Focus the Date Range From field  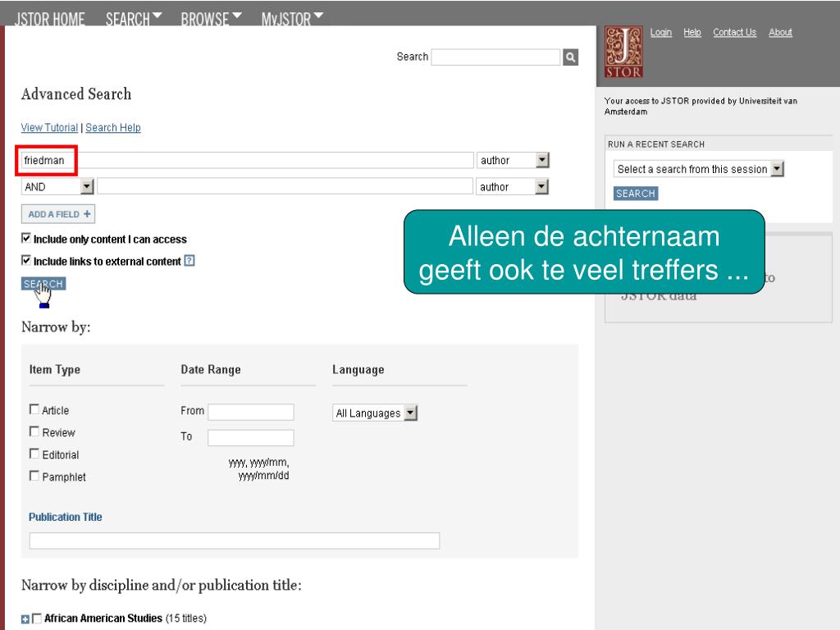click(251, 412)
